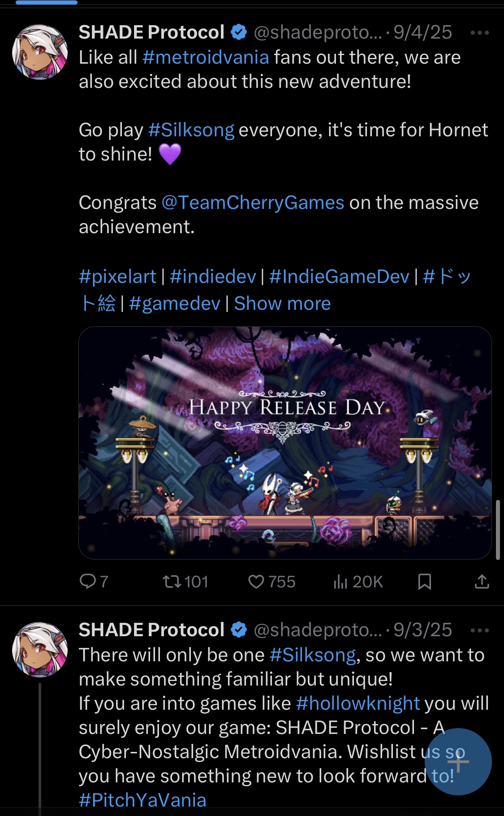The width and height of the screenshot is (504, 816).
Task: Open the #PitchYaVania hashtag
Action: tap(142, 800)
